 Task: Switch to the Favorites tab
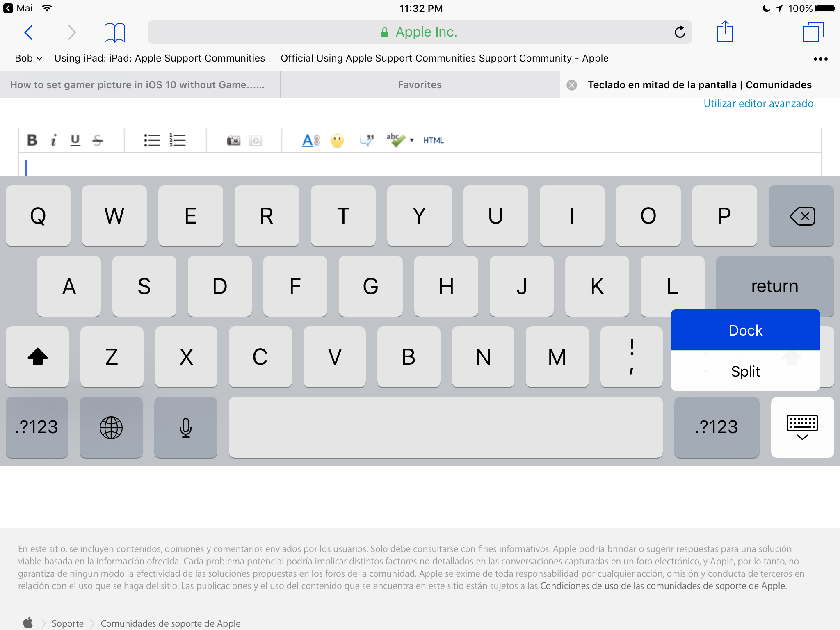coord(420,85)
